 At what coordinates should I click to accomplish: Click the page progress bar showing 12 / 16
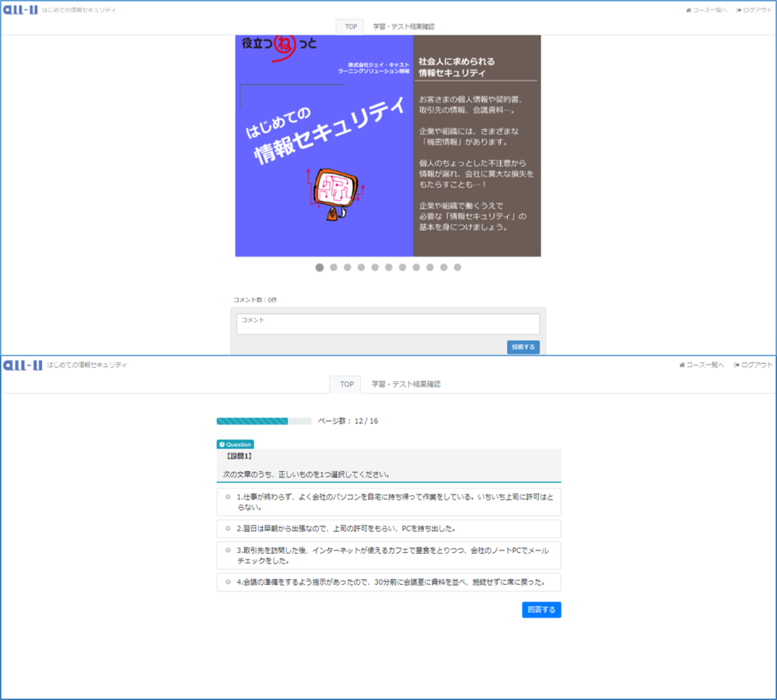pos(264,421)
